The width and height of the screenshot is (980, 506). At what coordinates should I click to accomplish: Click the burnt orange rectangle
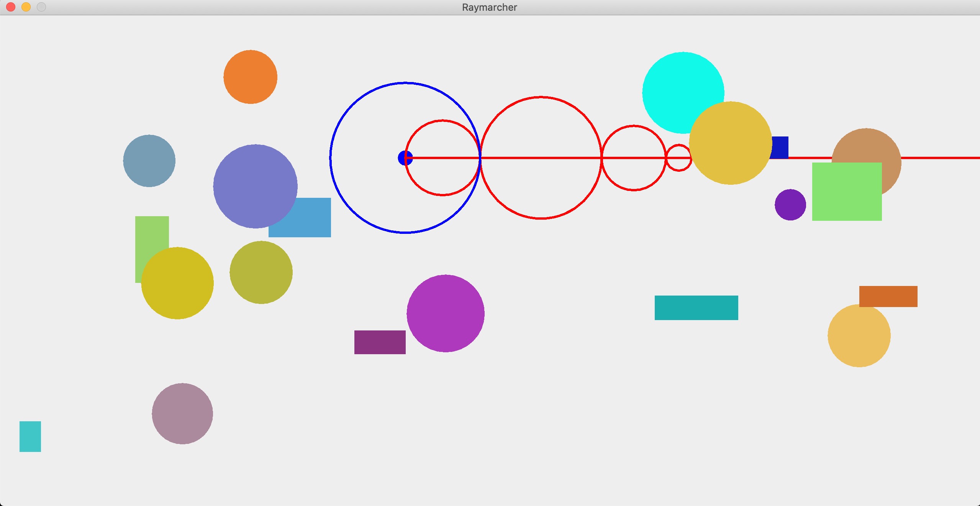[x=888, y=296]
